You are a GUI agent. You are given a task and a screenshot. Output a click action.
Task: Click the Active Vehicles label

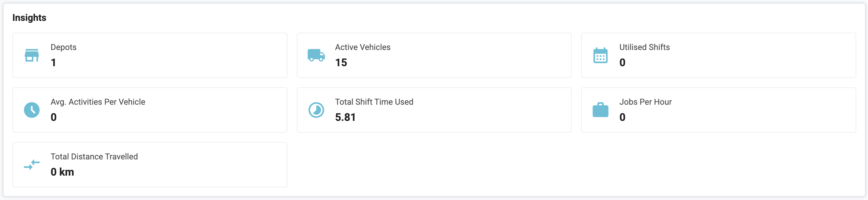click(363, 47)
